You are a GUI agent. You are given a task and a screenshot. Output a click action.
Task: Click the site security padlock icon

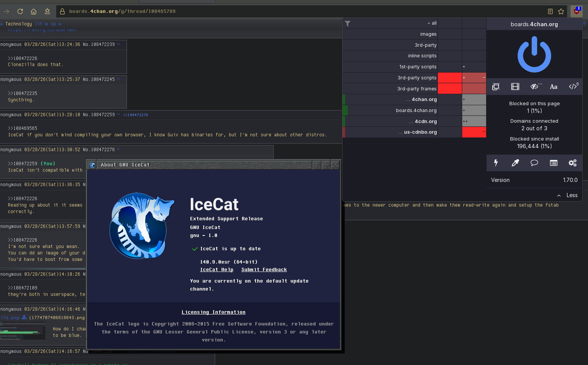62,11
